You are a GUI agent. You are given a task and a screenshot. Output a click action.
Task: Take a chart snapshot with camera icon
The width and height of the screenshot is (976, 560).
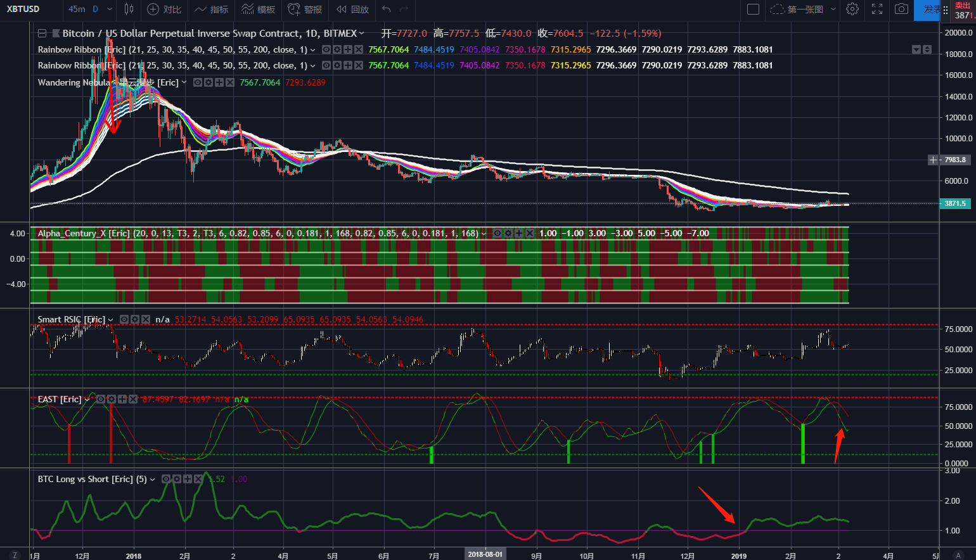click(901, 10)
